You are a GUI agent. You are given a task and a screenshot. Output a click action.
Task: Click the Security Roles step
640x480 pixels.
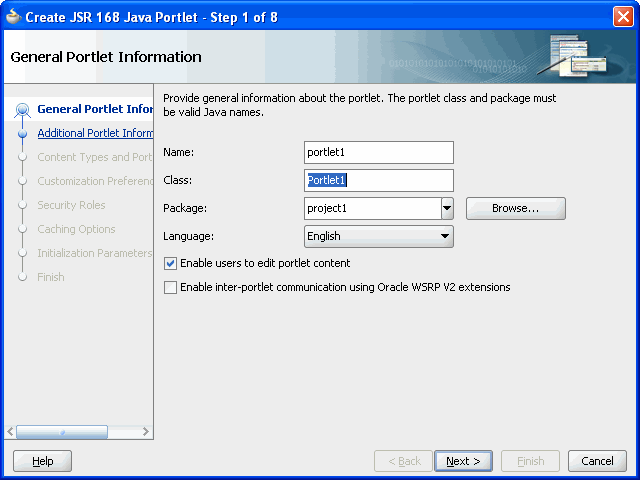[x=71, y=205]
